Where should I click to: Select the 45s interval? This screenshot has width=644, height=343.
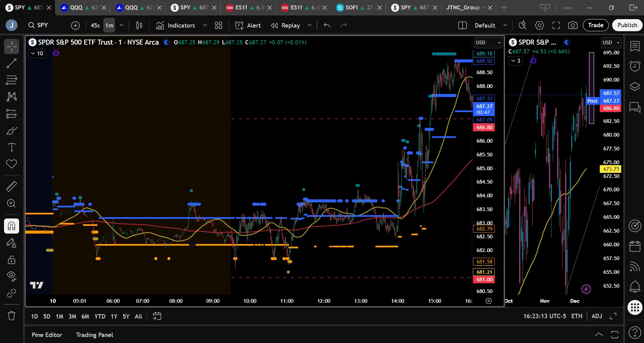click(95, 26)
